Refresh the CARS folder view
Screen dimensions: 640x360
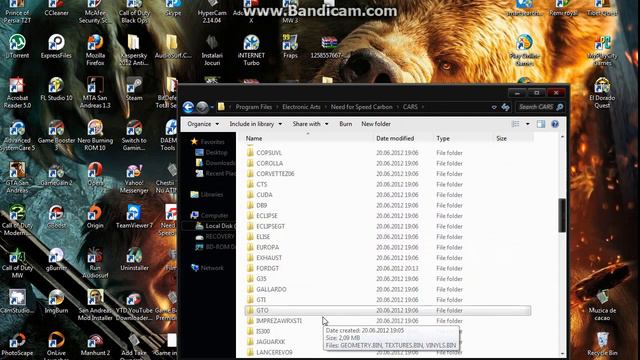(x=506, y=107)
